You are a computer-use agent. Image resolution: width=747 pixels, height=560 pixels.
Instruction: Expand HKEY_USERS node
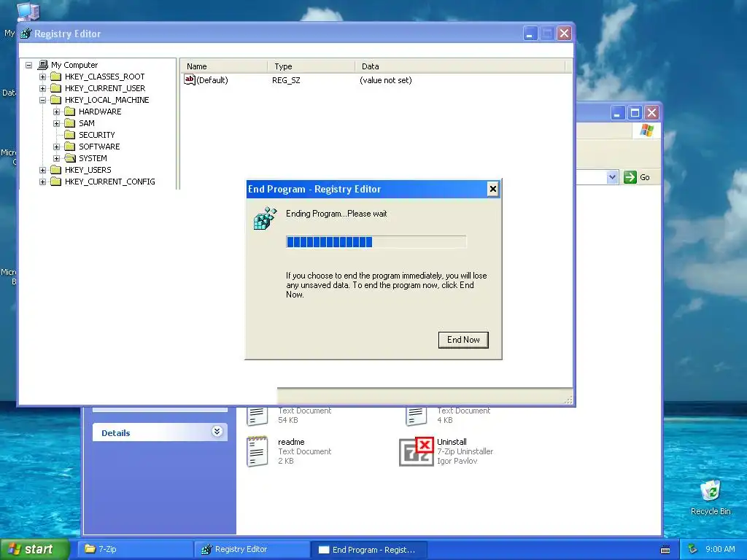[x=43, y=170]
